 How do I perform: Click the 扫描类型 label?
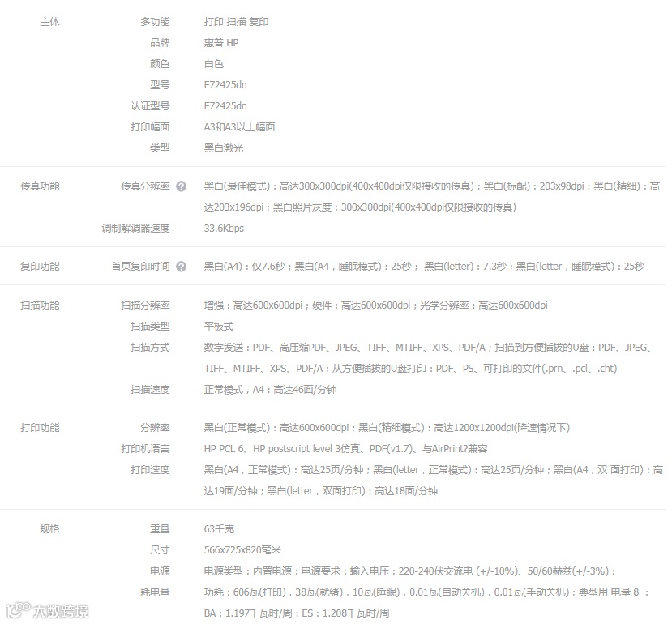[150, 327]
